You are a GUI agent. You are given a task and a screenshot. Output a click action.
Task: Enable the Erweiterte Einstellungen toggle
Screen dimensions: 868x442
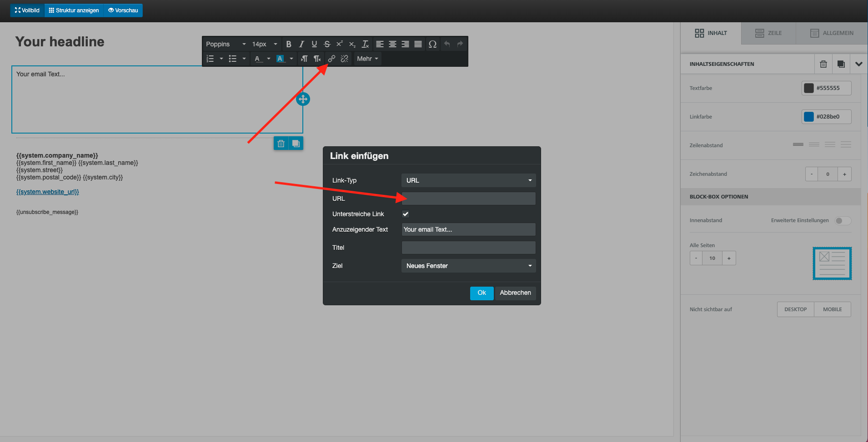click(843, 221)
